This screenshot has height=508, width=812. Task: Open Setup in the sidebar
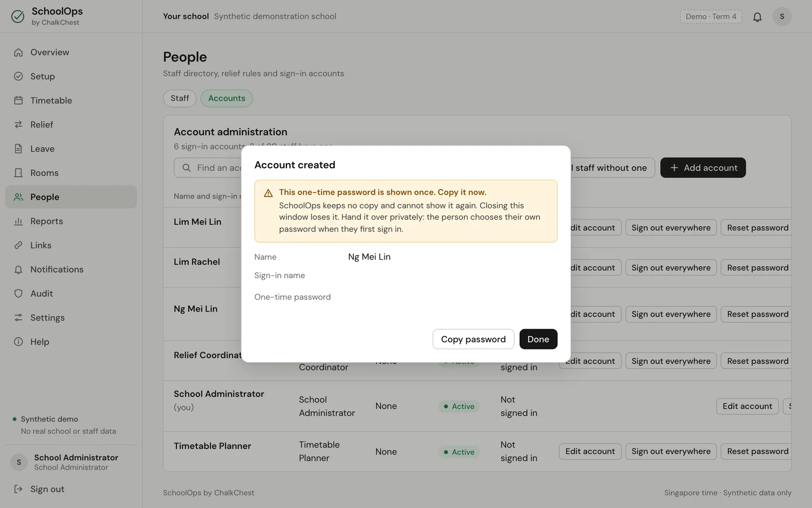click(71, 76)
